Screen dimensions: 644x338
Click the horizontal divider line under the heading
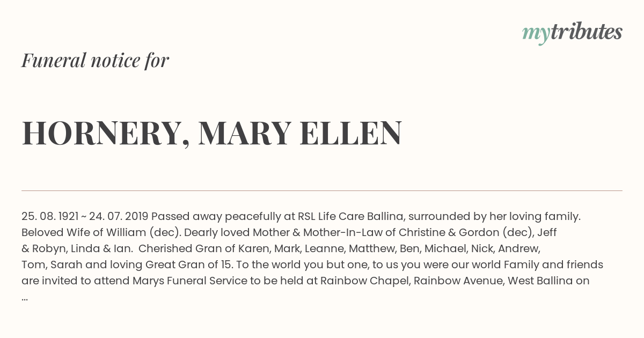click(x=322, y=190)
